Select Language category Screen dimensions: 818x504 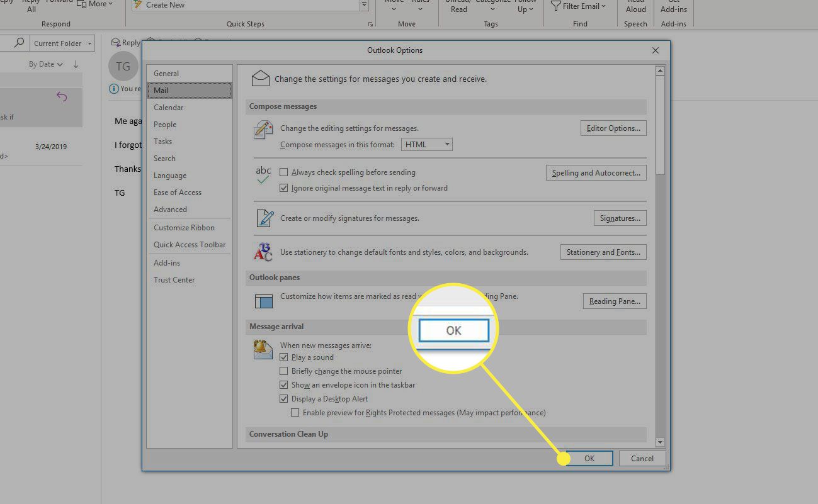coord(189,176)
